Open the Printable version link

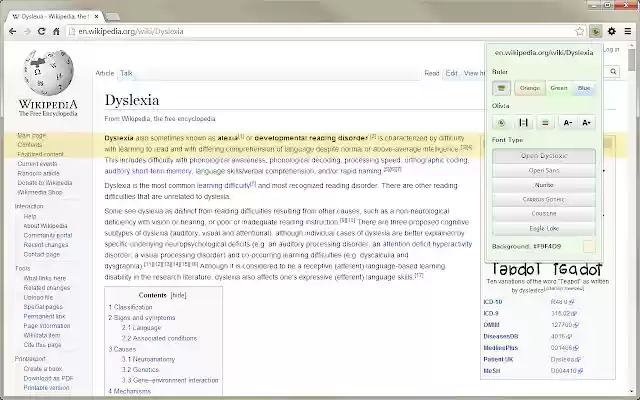point(46,388)
